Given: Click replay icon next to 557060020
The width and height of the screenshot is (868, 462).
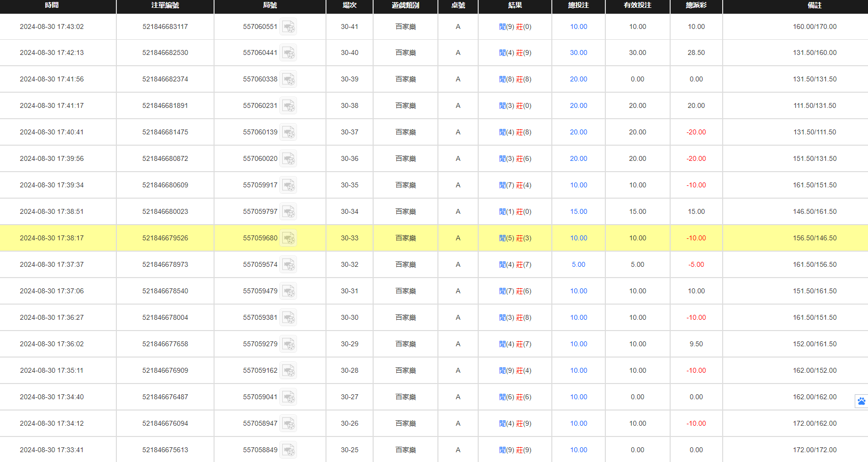Looking at the screenshot, I should point(288,159).
